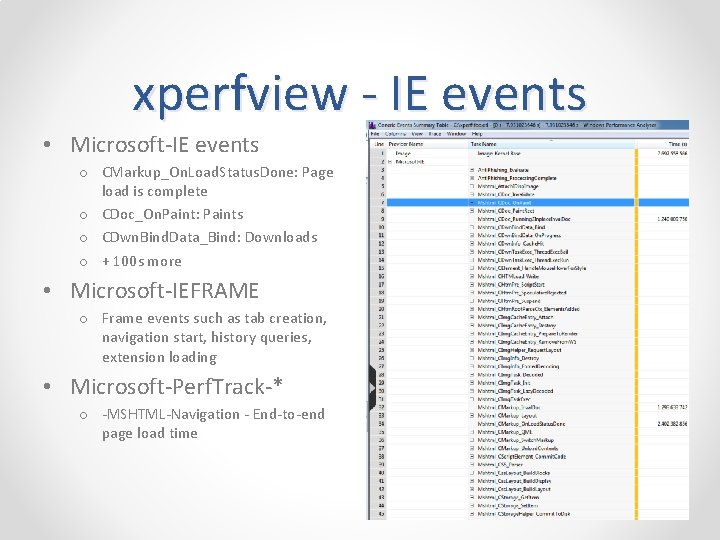
Task: Expand the Mshtml_CDoc_PaintRect row
Action: (472, 211)
